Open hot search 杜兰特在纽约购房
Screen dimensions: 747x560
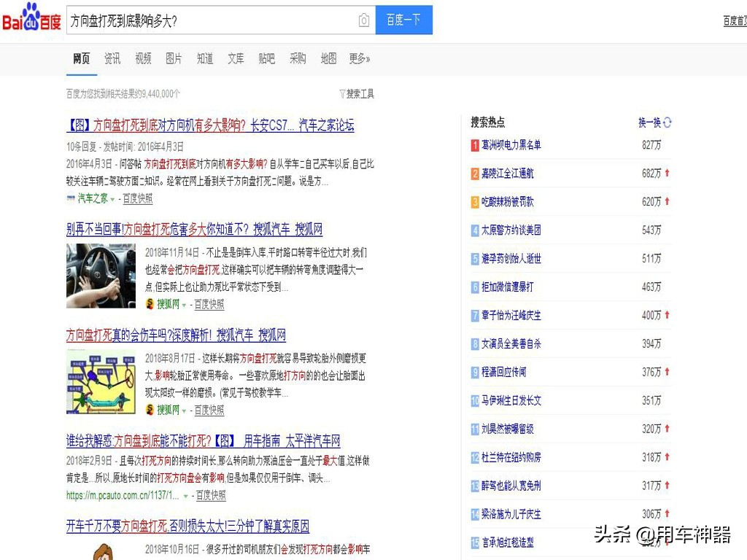(511, 458)
